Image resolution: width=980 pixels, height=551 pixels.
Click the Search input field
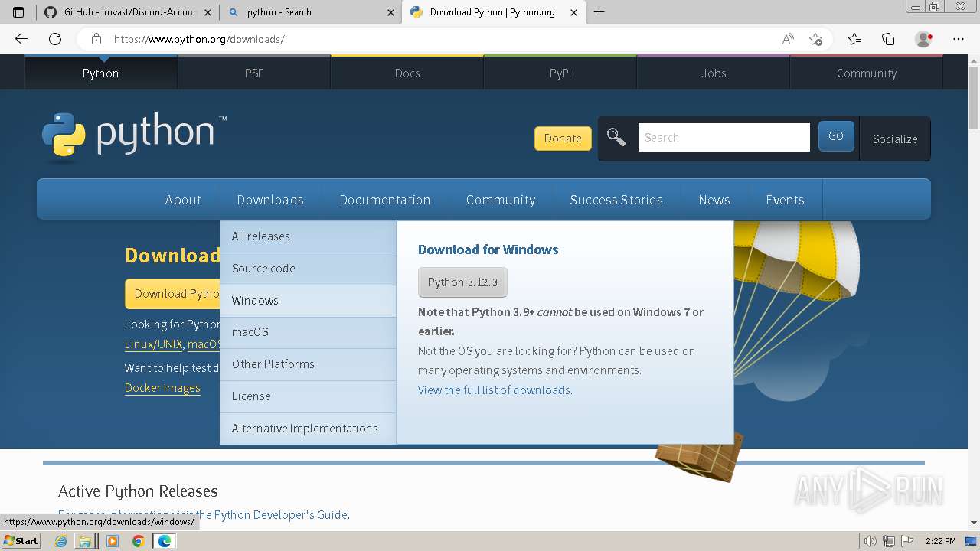point(724,138)
